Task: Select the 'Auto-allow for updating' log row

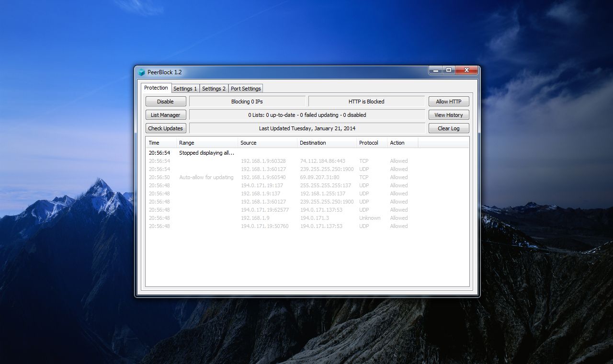Action: pyautogui.click(x=206, y=177)
